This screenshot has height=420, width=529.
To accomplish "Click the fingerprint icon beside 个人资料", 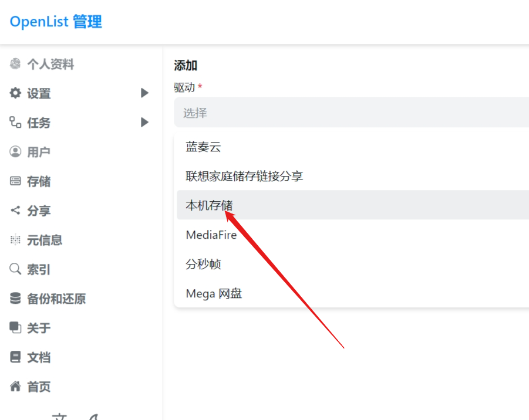I will click(x=15, y=64).
